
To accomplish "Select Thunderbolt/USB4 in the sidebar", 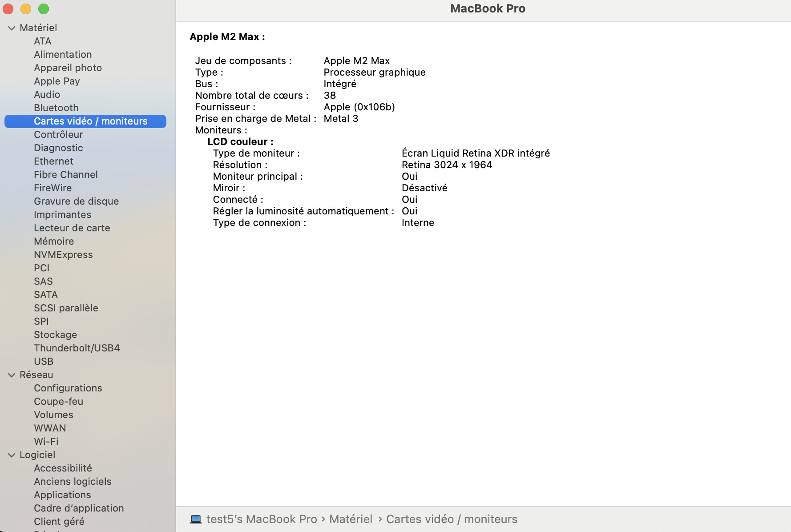I will tap(77, 348).
